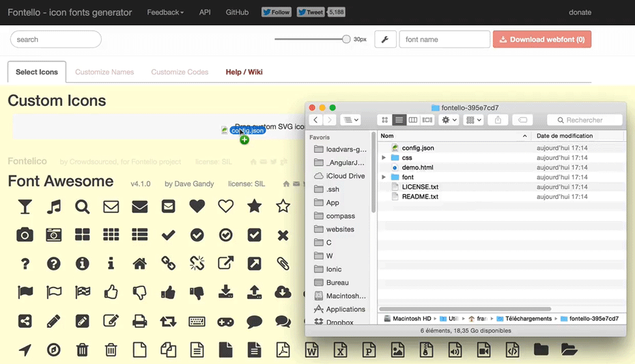Focus the Finder Rechercher search field
635x364 pixels.
(x=584, y=120)
